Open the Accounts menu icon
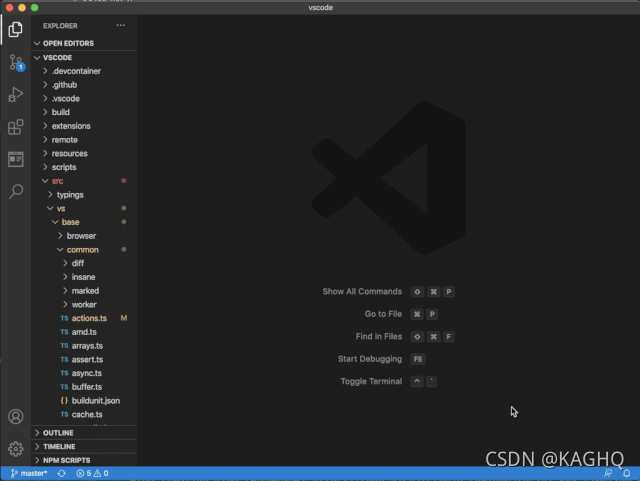 point(16,416)
